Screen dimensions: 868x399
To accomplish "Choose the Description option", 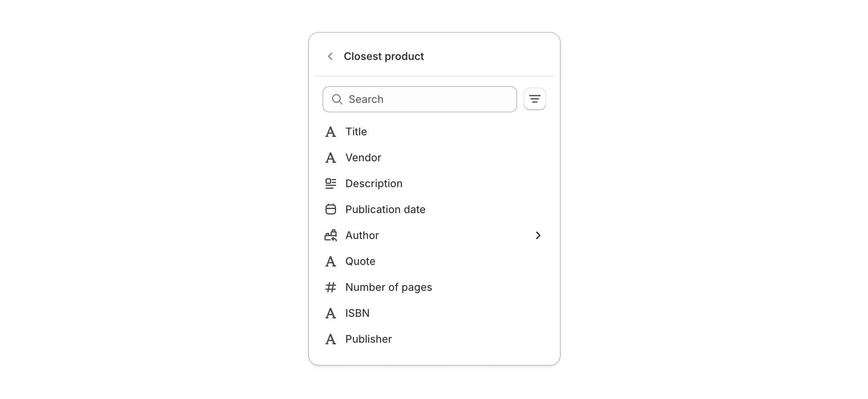I will [374, 183].
